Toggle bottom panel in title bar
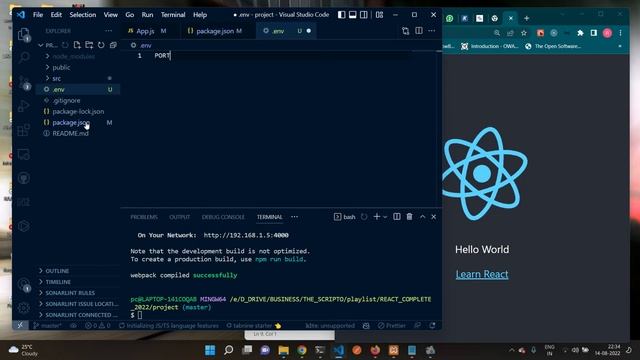Viewport: 640px width, 360px height. click(353, 15)
